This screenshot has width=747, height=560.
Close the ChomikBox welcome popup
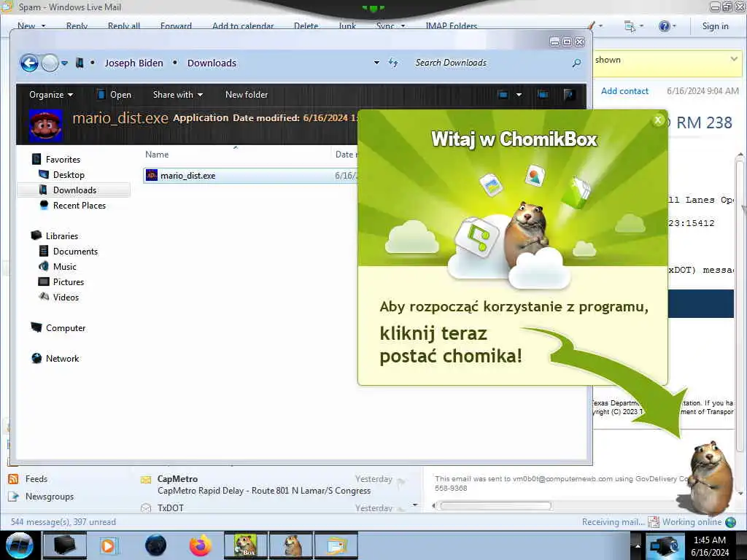tap(658, 120)
